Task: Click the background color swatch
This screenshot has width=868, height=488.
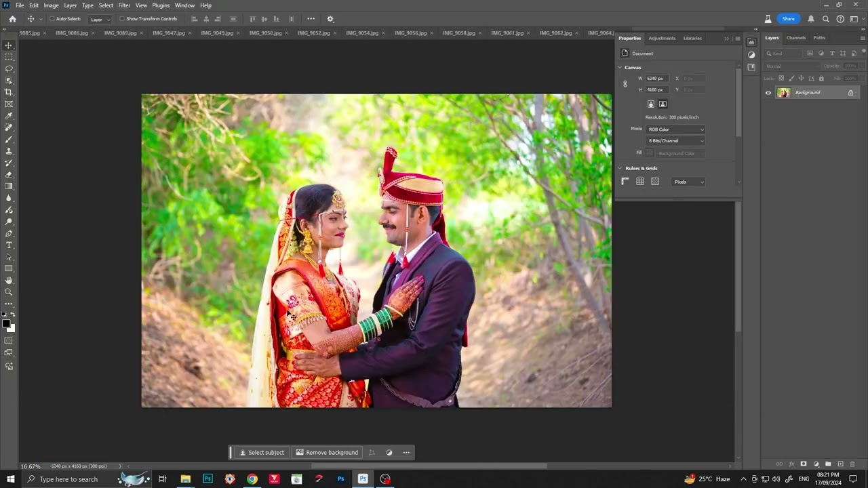Action: point(11,328)
